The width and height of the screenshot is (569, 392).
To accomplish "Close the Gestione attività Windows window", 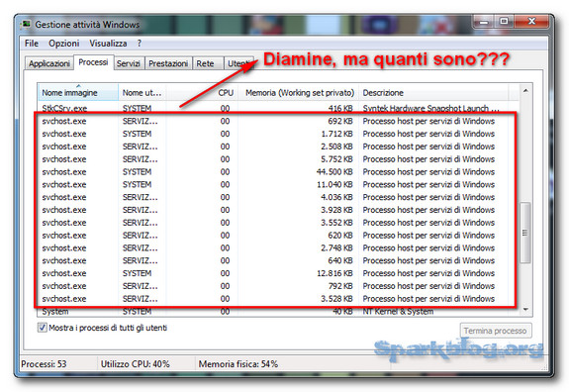I will [x=531, y=22].
